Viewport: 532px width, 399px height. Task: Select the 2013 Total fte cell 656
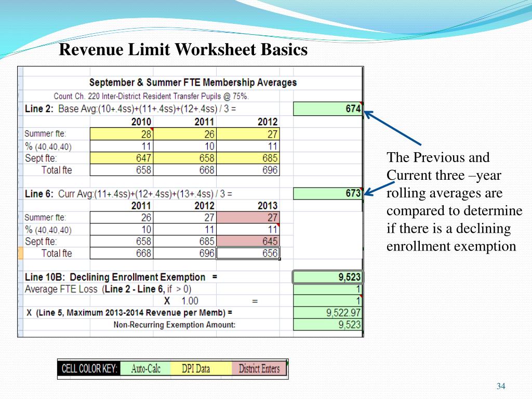coord(248,253)
